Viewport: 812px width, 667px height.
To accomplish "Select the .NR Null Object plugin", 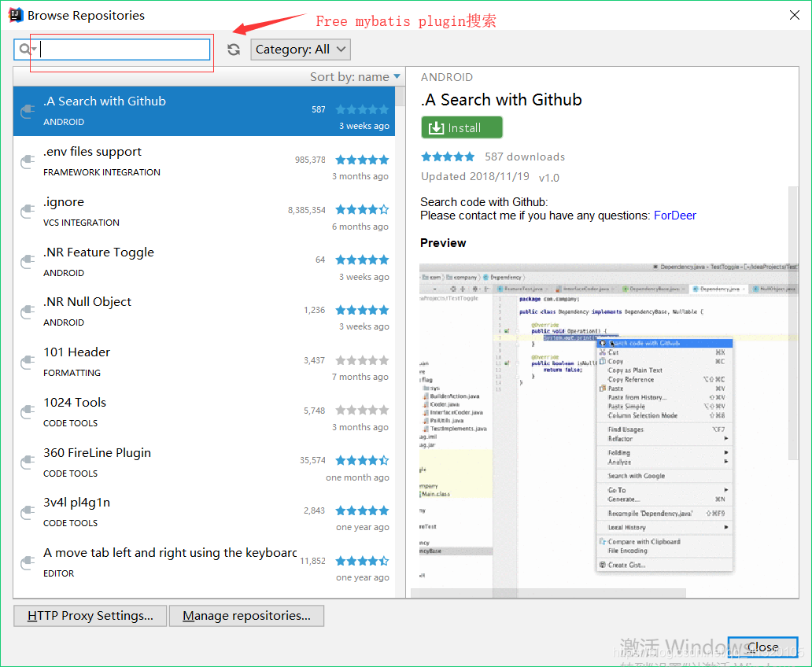I will tap(204, 312).
